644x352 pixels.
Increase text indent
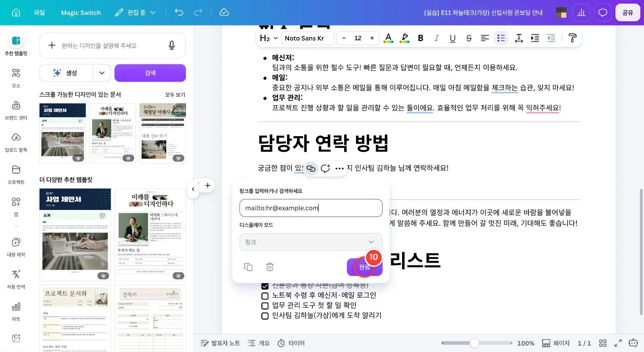pyautogui.click(x=535, y=38)
